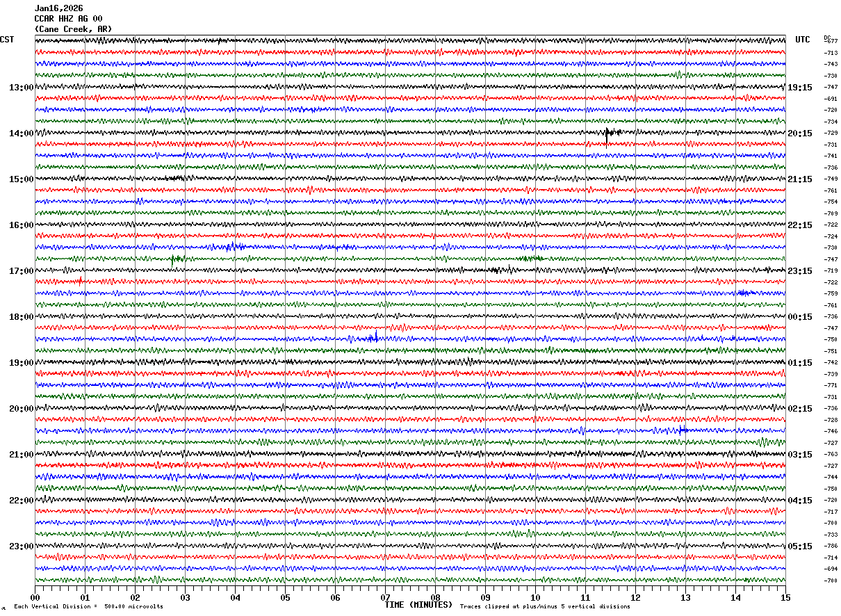The width and height of the screenshot is (841, 616).
Task: Click the 00:15 UTC time label
Action: (800, 317)
